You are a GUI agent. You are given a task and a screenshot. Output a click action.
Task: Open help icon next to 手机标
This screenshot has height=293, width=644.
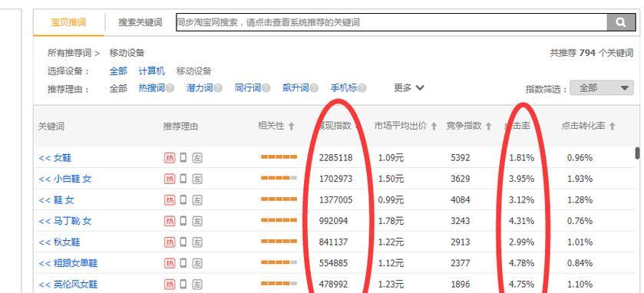(x=362, y=88)
